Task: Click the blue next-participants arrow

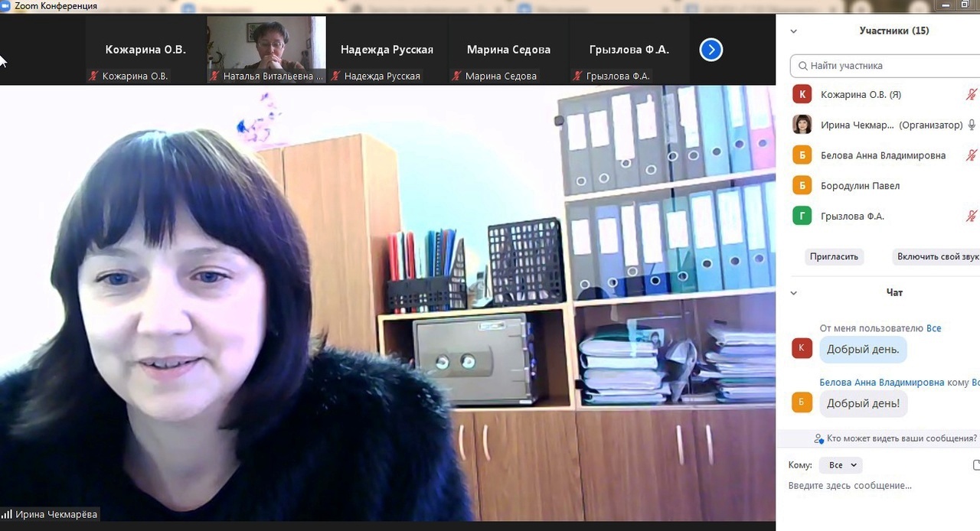Action: pos(710,50)
